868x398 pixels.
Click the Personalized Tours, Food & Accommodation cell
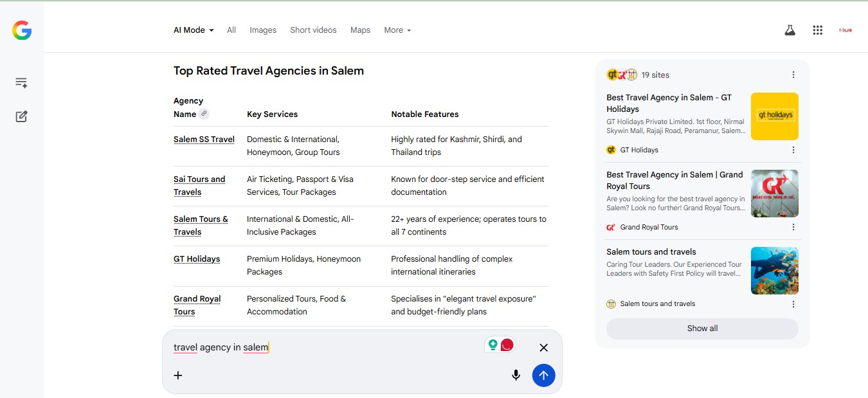pos(296,305)
